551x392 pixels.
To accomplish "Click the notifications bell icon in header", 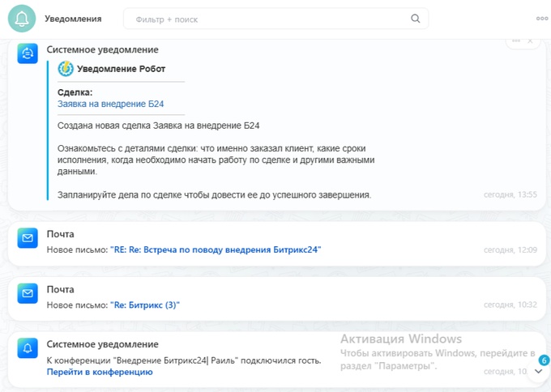I will coord(22,19).
